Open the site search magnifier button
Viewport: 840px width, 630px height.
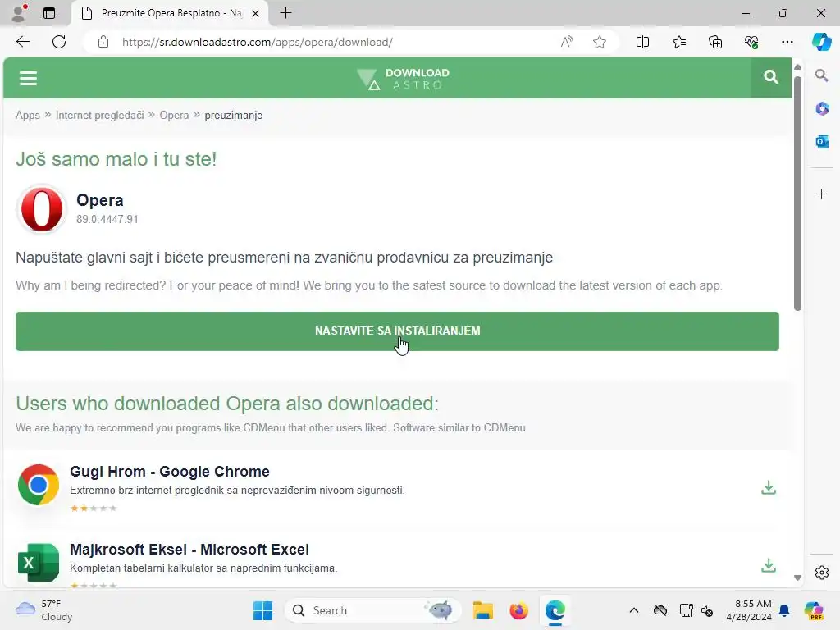point(770,78)
